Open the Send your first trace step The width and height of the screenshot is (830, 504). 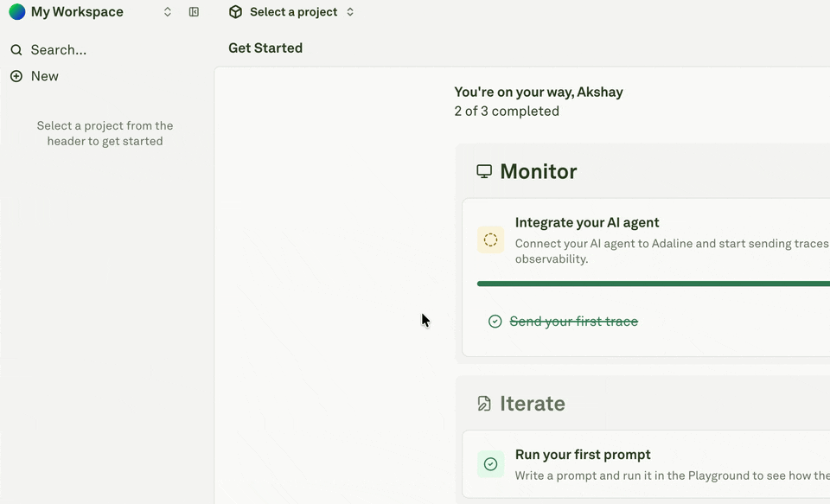574,322
